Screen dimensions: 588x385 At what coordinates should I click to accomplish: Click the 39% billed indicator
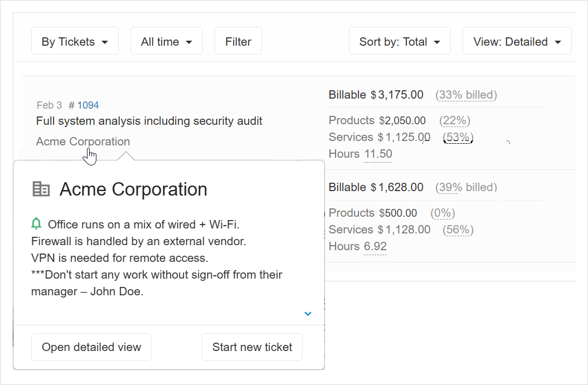[x=466, y=187]
